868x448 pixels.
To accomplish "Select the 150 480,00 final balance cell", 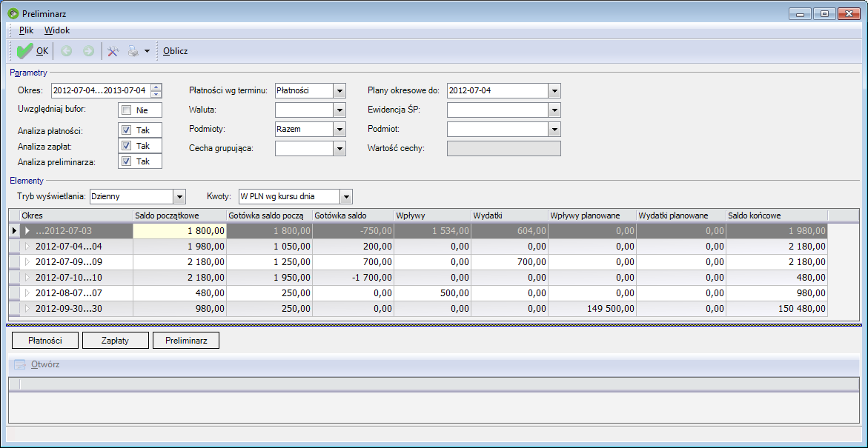I will click(x=778, y=309).
